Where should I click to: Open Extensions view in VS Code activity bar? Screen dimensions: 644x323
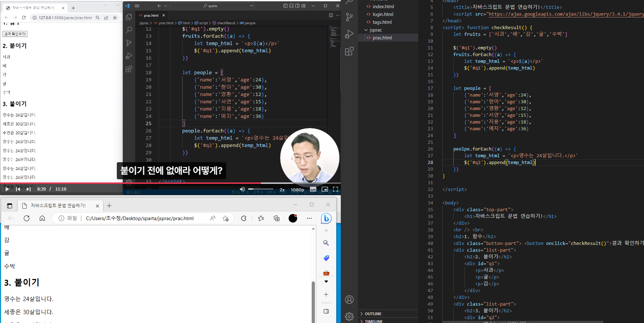[x=349, y=51]
